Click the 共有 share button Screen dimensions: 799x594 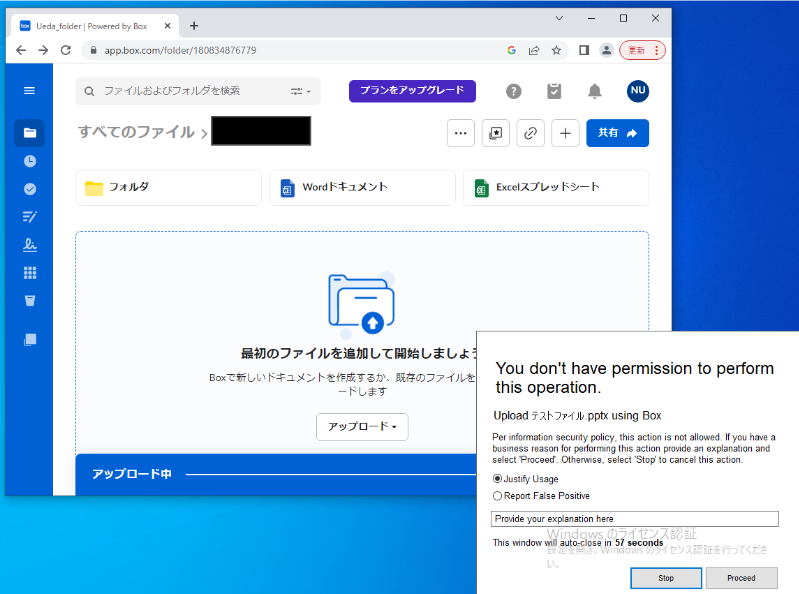618,133
